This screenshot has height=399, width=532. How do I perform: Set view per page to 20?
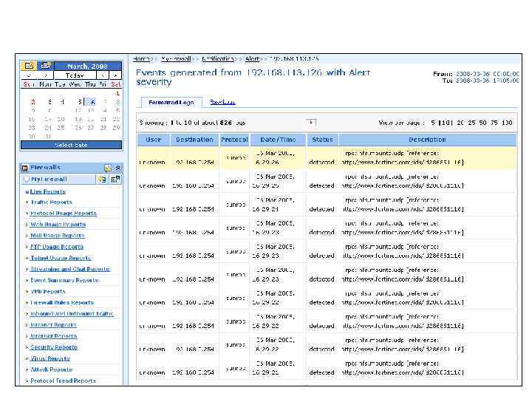(460, 123)
